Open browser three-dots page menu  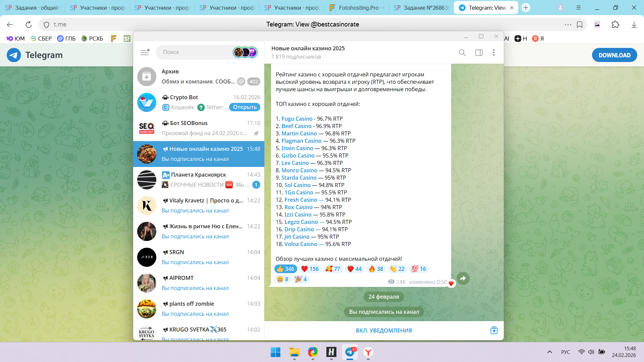(x=568, y=24)
